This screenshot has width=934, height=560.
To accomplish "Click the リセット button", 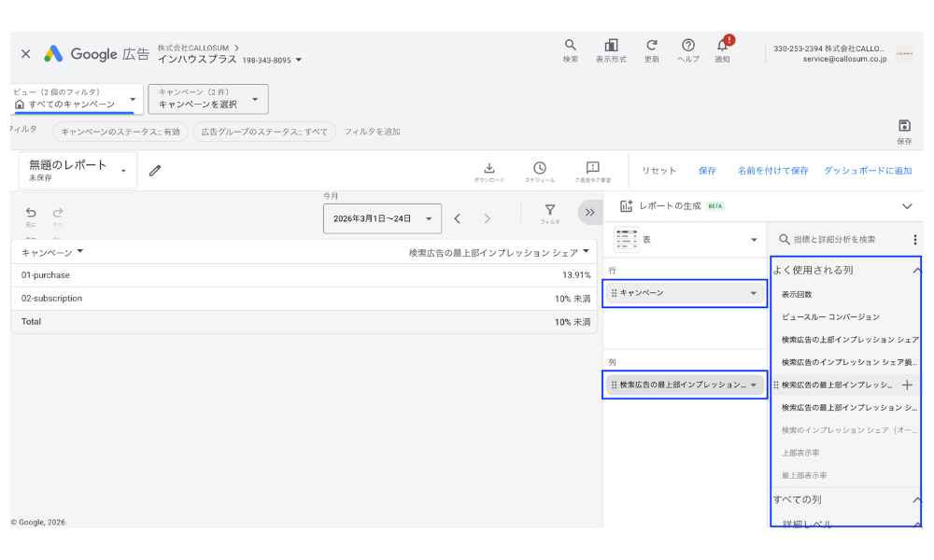I will click(658, 171).
